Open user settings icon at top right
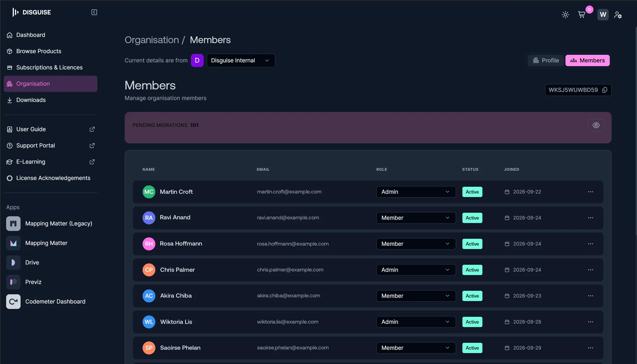 [x=617, y=15]
